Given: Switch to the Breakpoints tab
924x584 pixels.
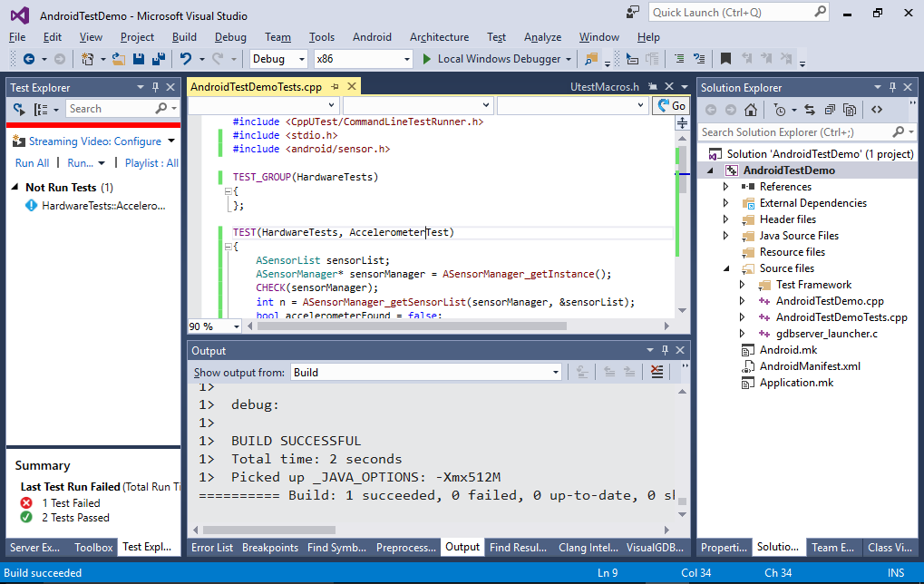Looking at the screenshot, I should 270,548.
